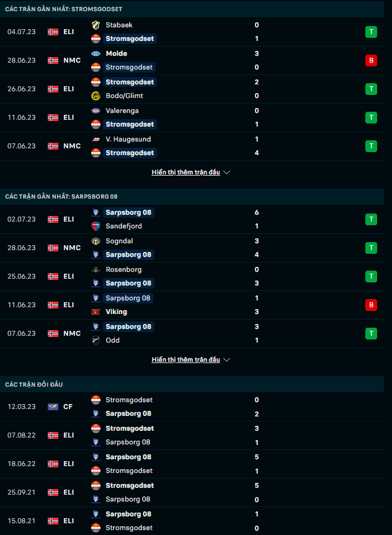The width and height of the screenshot is (392, 535).
Task: Click the green T badge for Stabaek match
Action: point(371,32)
